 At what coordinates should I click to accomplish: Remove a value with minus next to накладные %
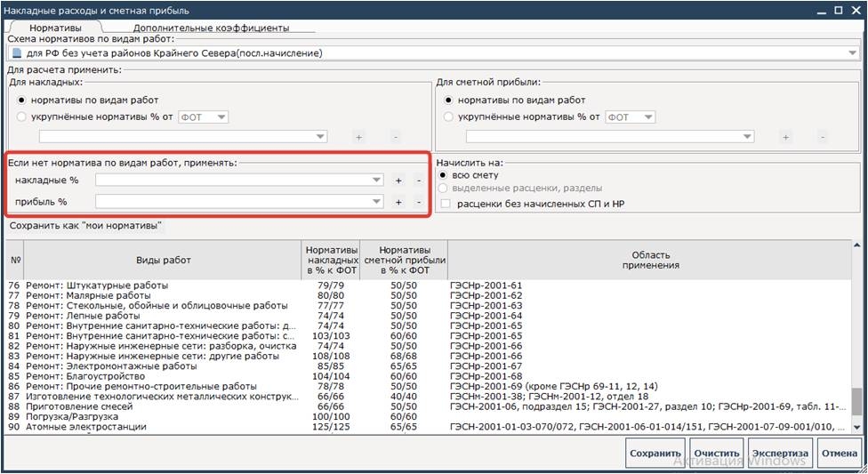[x=419, y=181]
